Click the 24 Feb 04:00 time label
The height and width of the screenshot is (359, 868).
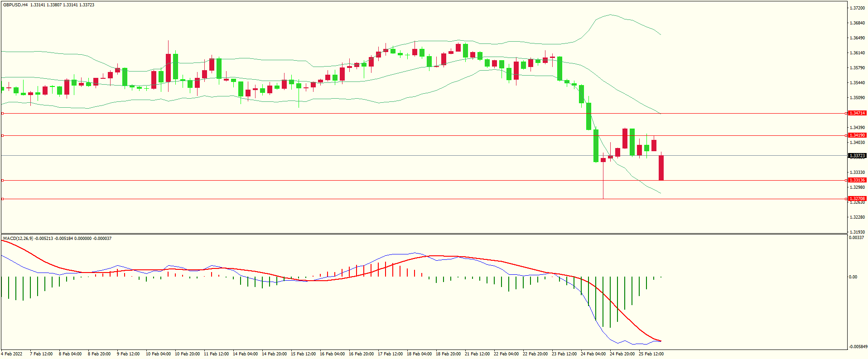[593, 354]
